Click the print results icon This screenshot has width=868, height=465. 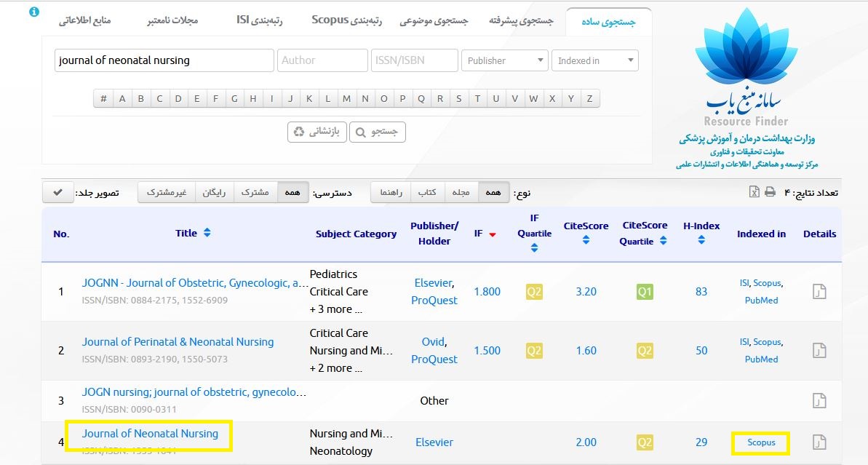coord(771,191)
